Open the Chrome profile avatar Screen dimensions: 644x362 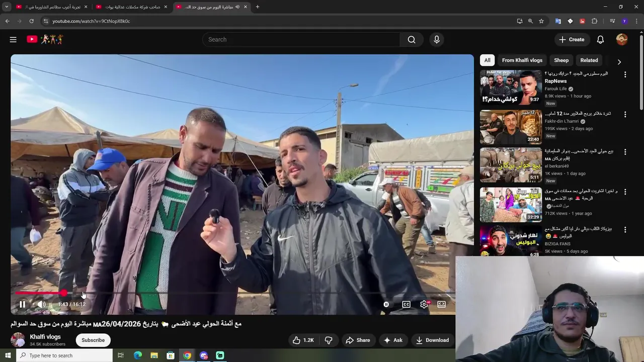(624, 21)
